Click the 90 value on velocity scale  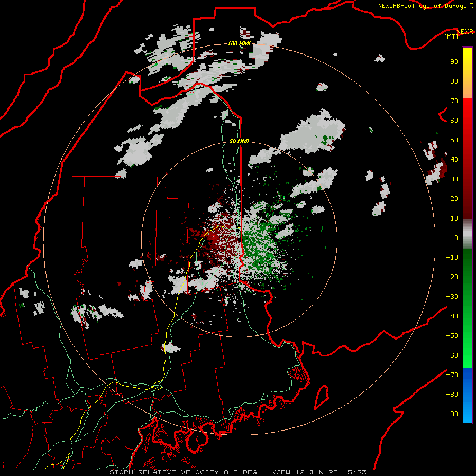[x=454, y=62]
